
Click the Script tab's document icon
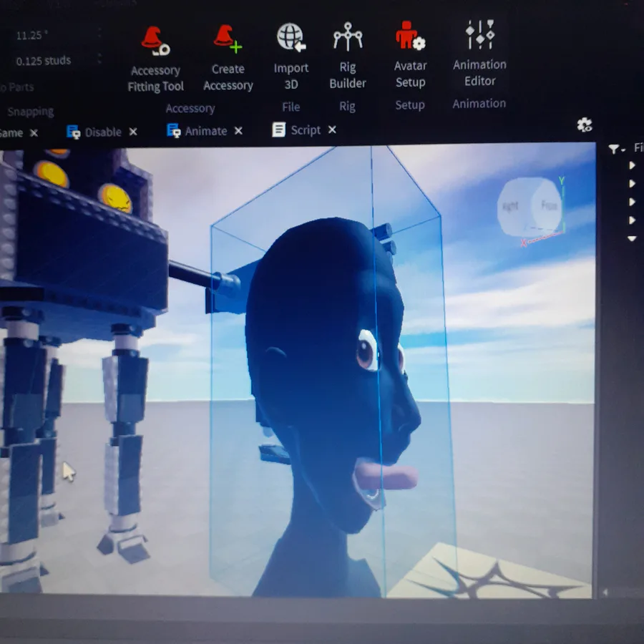[x=279, y=130]
